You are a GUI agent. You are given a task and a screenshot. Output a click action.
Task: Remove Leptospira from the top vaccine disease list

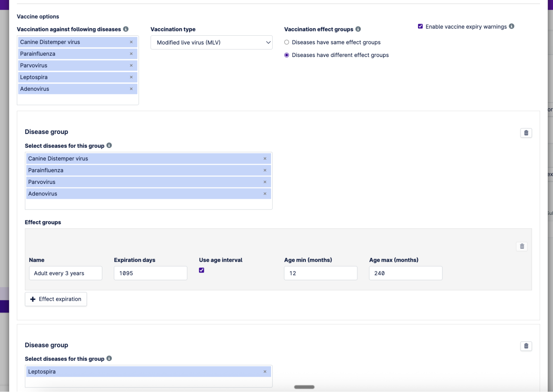[131, 77]
